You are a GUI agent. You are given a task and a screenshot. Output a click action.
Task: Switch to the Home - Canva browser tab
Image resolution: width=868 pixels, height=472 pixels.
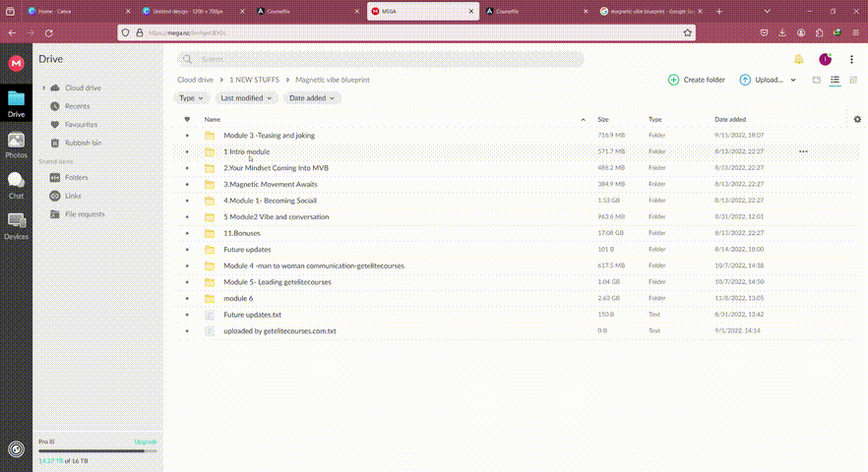coord(79,11)
